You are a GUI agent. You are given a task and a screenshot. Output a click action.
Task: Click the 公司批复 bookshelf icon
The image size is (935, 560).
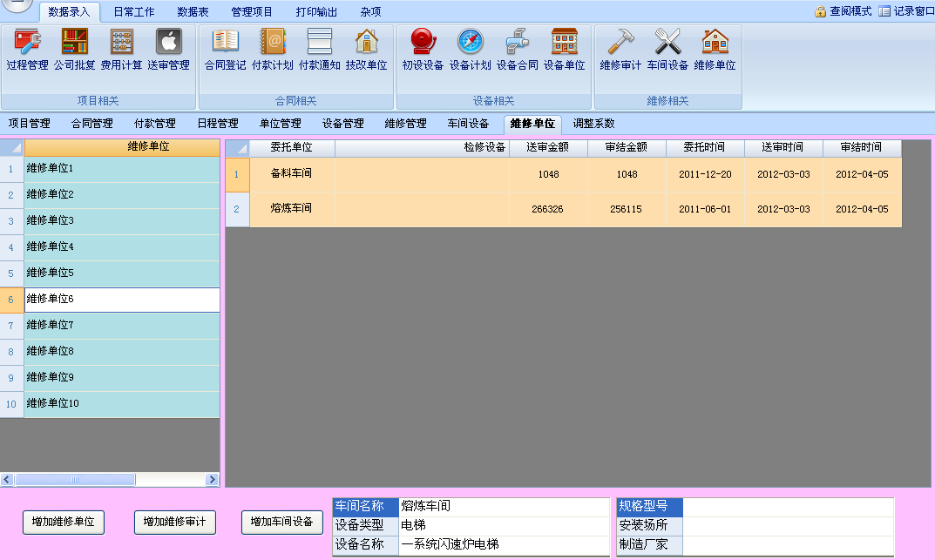point(74,43)
